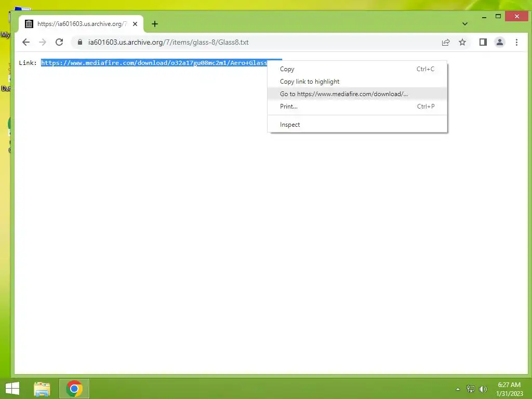532x399 pixels.
Task: Choose Copy from context menu
Action: 357,69
